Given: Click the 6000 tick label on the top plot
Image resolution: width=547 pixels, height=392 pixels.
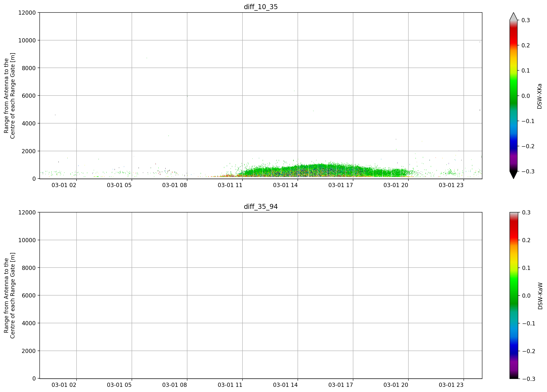Looking at the screenshot, I should (29, 96).
